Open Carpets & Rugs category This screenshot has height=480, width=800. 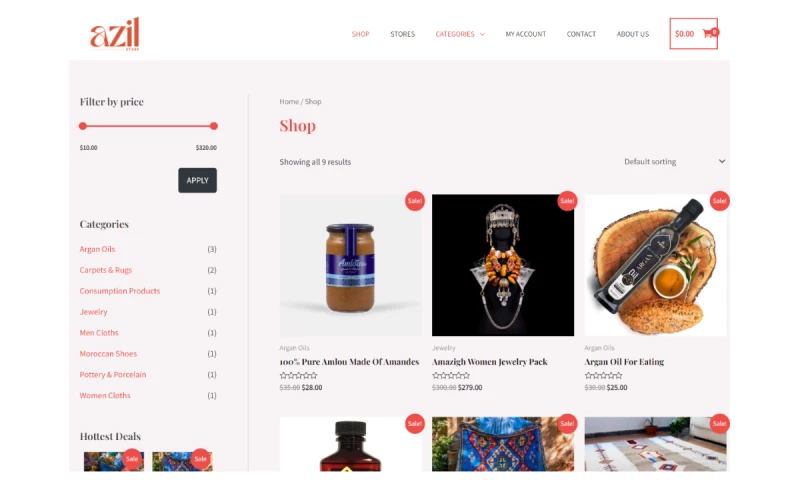(x=106, y=270)
